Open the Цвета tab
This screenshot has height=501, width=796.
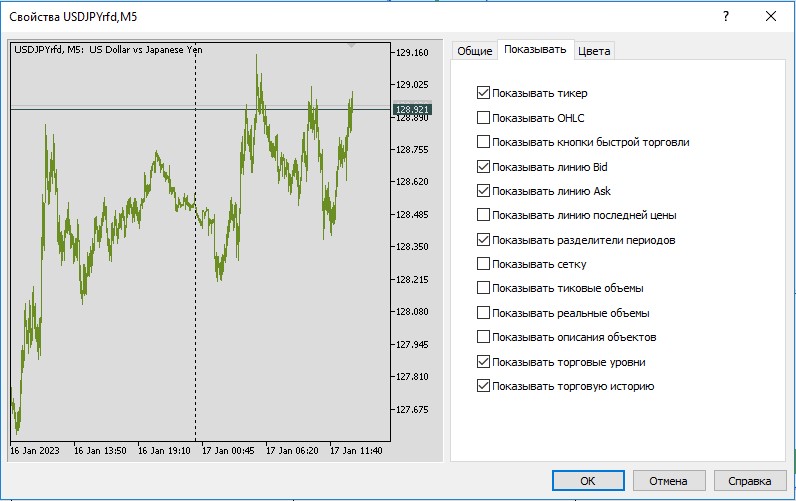click(x=594, y=51)
